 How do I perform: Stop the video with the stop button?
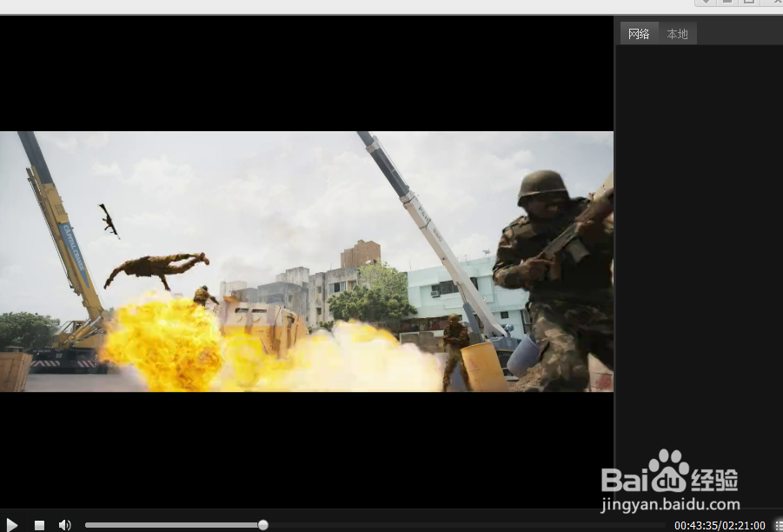pos(39,525)
